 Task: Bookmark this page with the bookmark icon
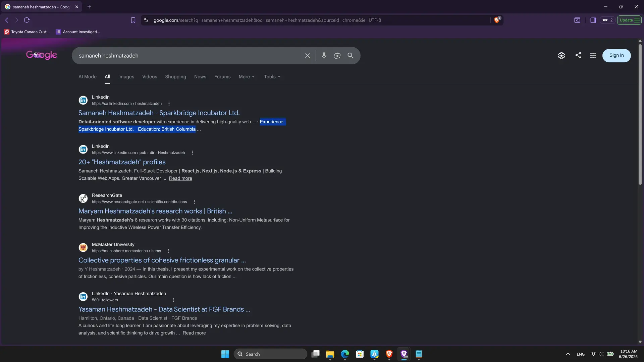point(133,20)
